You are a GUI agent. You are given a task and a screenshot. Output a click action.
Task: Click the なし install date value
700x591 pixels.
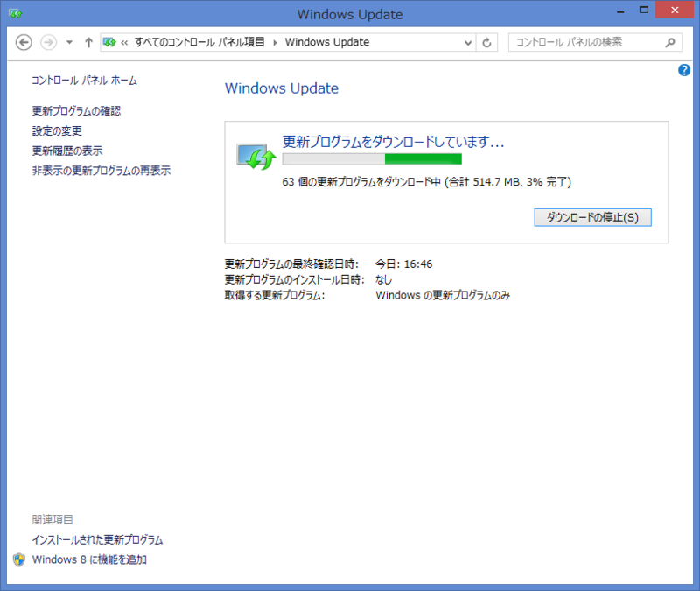click(383, 279)
